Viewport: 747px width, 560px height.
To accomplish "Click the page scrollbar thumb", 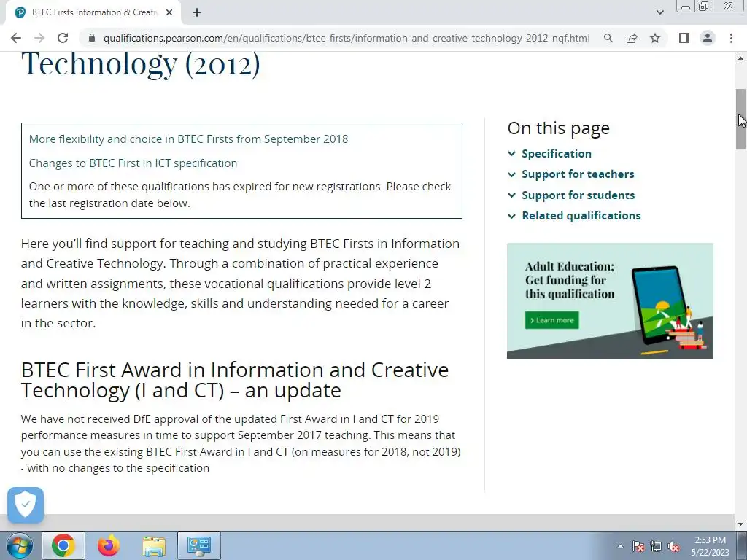I will click(741, 119).
